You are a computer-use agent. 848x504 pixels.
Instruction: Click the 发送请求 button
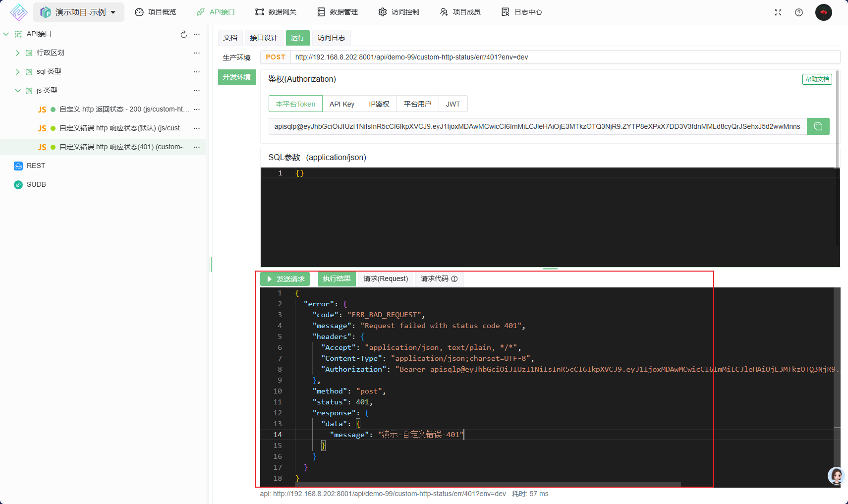coord(285,279)
